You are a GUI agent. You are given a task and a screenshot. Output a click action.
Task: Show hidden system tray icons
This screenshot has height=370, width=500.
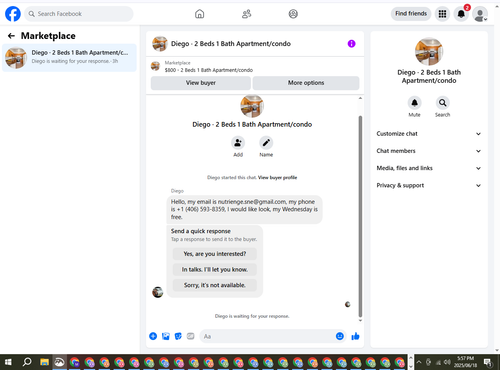[419, 362]
